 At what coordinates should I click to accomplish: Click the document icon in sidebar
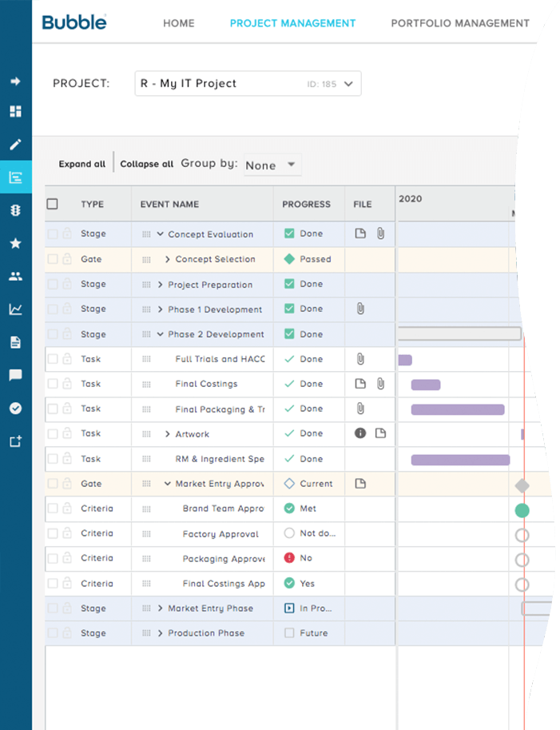click(x=15, y=343)
